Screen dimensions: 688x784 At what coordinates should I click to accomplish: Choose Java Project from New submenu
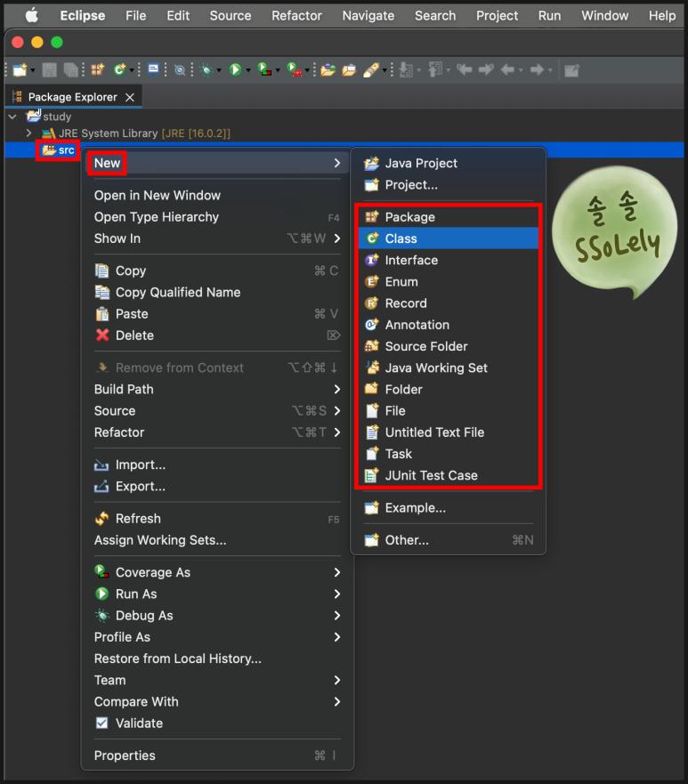(449, 163)
